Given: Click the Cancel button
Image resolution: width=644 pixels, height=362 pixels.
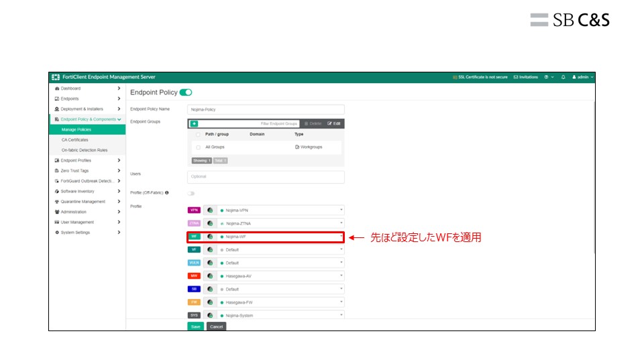Looking at the screenshot, I should tap(217, 326).
